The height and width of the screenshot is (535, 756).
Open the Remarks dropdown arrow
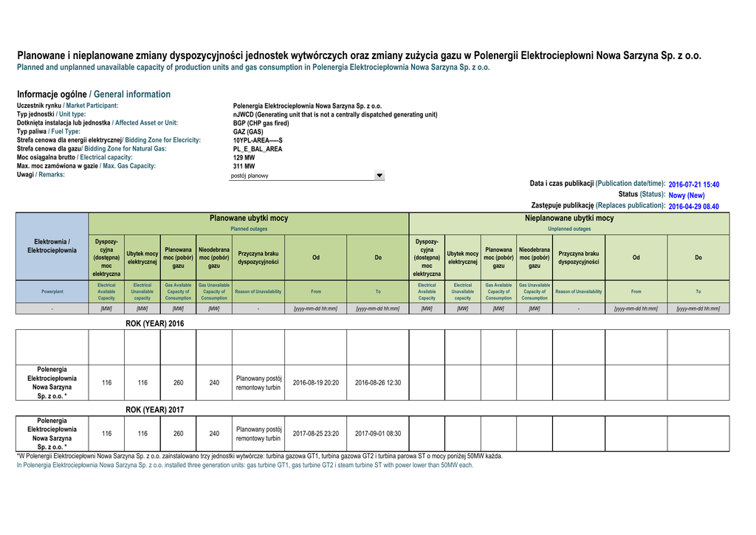[379, 176]
